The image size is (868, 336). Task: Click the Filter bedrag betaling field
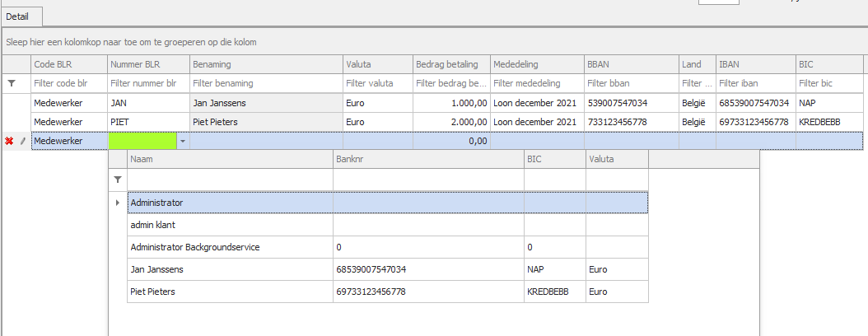point(451,83)
